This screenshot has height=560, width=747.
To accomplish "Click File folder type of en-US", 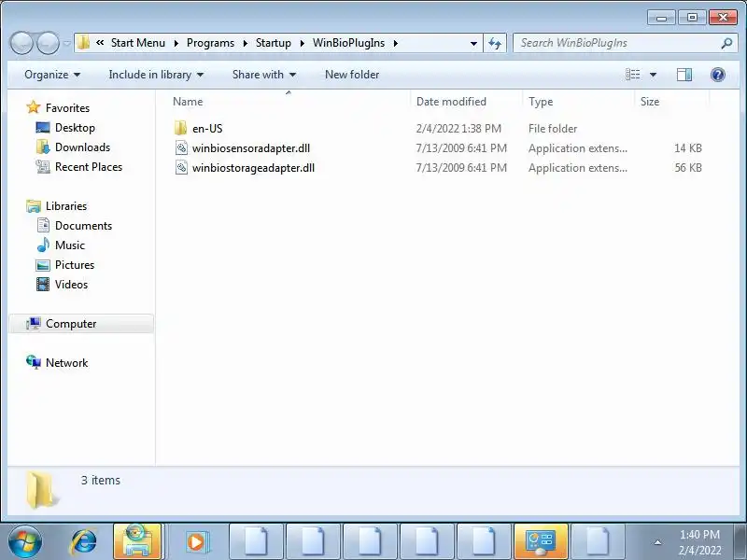I will point(553,129).
